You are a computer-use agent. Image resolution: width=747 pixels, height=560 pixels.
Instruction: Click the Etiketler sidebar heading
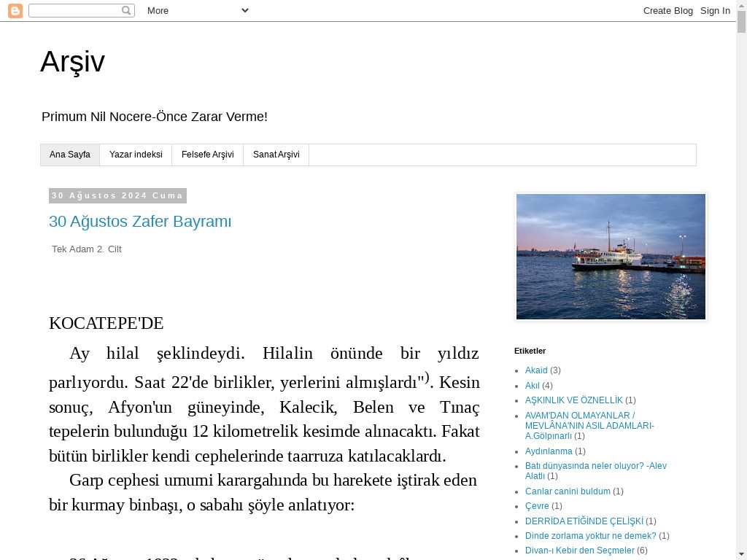click(x=530, y=351)
